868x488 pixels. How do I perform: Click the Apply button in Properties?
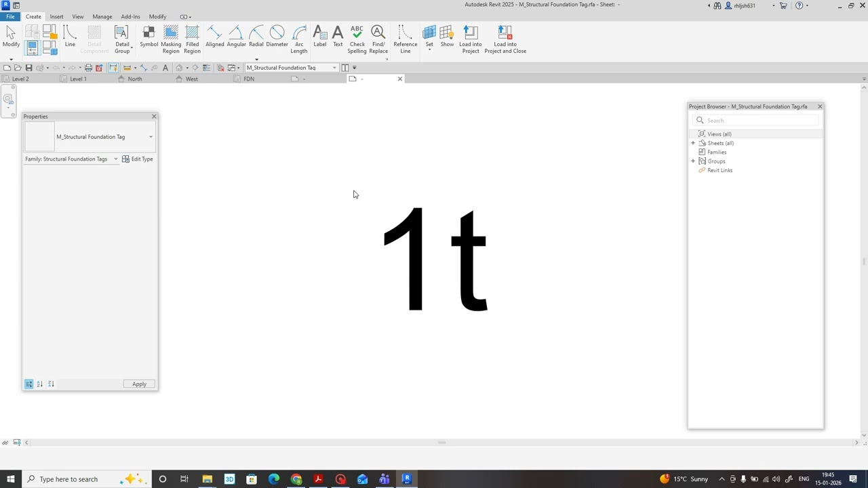tap(139, 384)
